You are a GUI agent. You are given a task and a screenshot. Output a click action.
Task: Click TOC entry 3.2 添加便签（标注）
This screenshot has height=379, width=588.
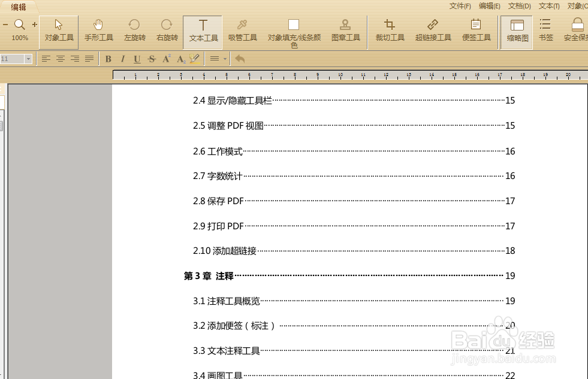[x=234, y=326]
